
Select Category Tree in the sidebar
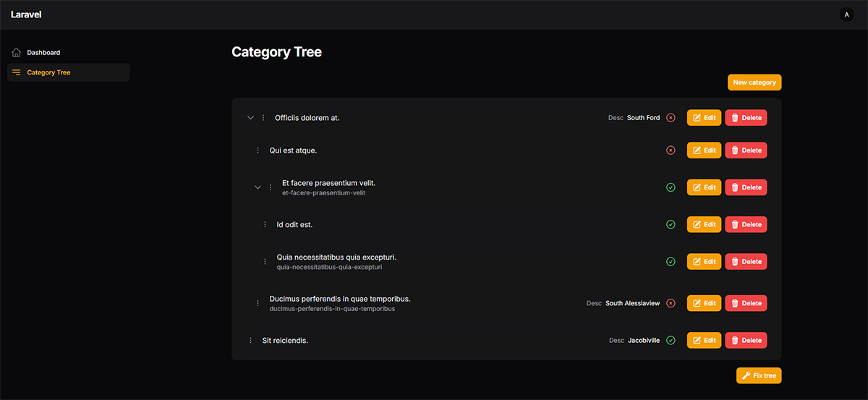48,72
